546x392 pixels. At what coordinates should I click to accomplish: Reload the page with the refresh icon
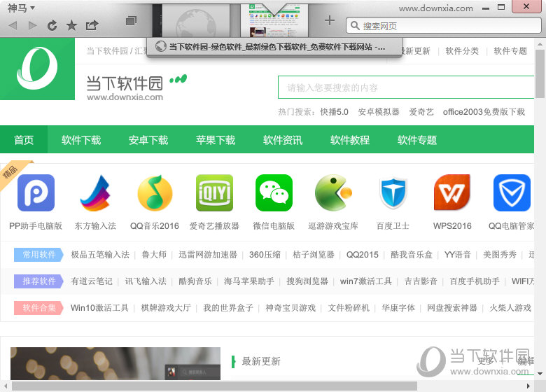tap(52, 25)
